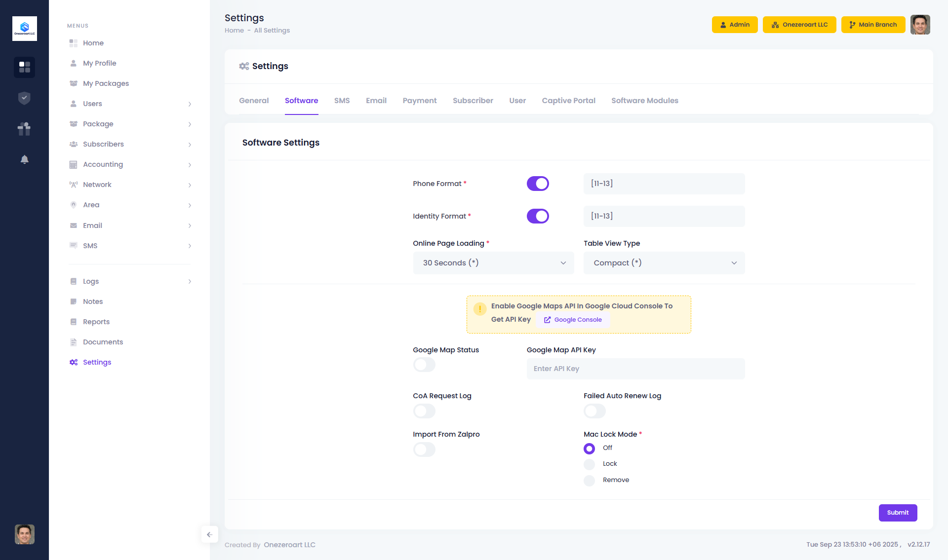Switch to the Payment tab

tap(419, 101)
